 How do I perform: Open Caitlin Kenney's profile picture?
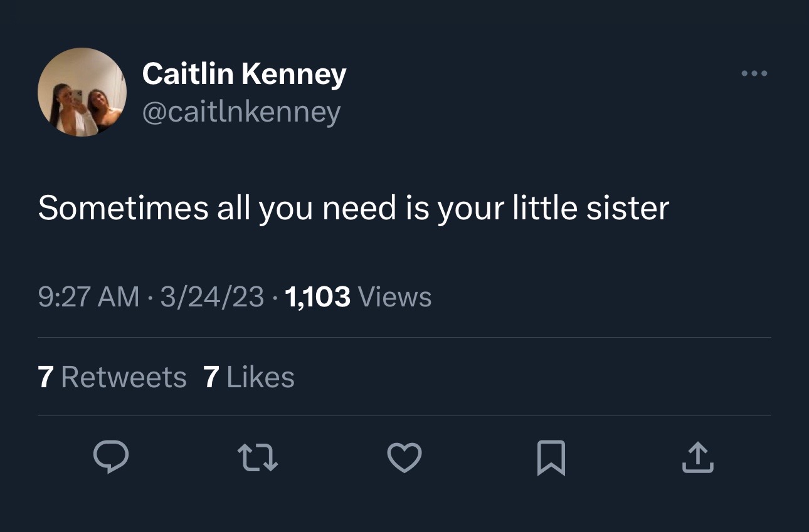[x=82, y=92]
